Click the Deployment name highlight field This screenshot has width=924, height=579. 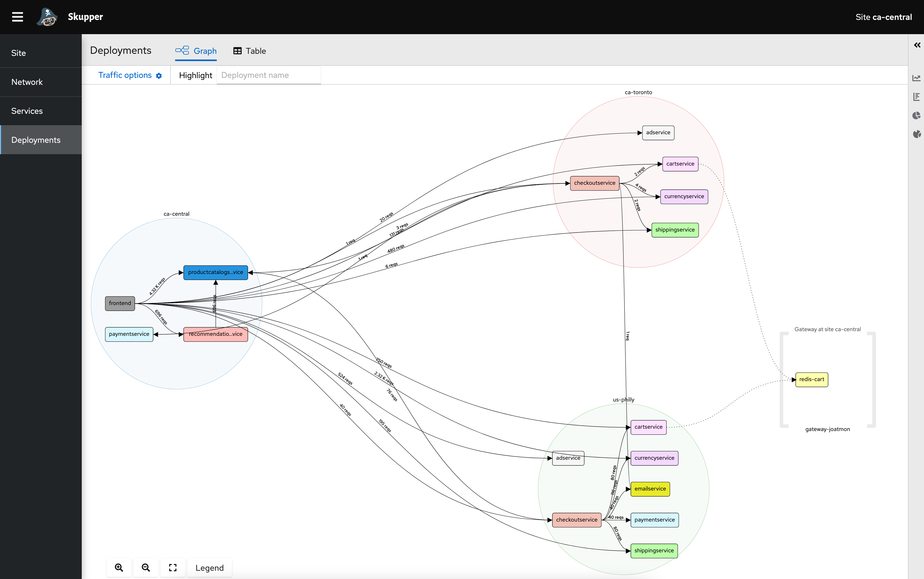point(269,76)
